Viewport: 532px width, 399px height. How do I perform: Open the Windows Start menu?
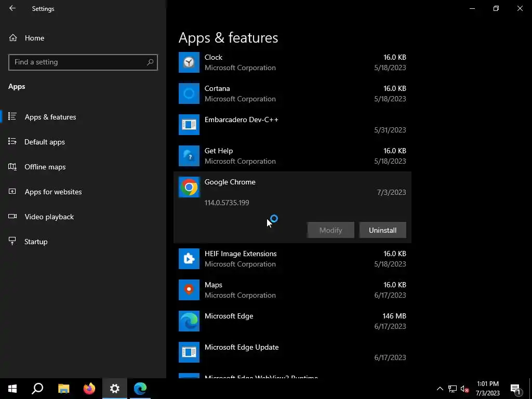coord(12,389)
